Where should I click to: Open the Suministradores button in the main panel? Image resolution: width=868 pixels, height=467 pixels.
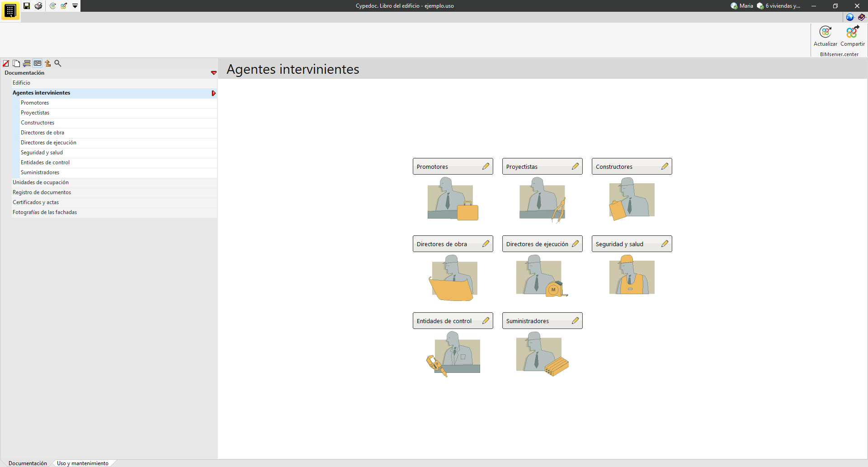542,320
